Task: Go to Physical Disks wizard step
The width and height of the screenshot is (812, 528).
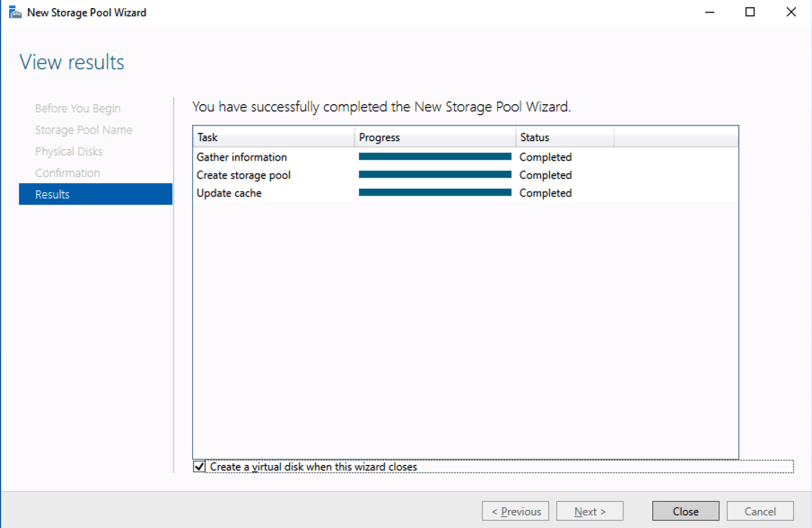Action: [68, 151]
